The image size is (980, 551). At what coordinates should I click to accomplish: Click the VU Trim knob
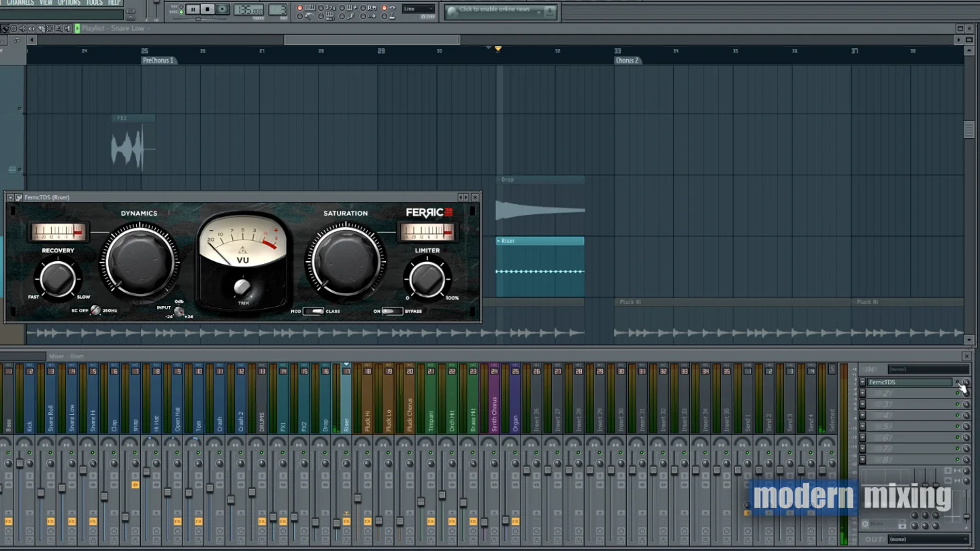click(x=242, y=288)
